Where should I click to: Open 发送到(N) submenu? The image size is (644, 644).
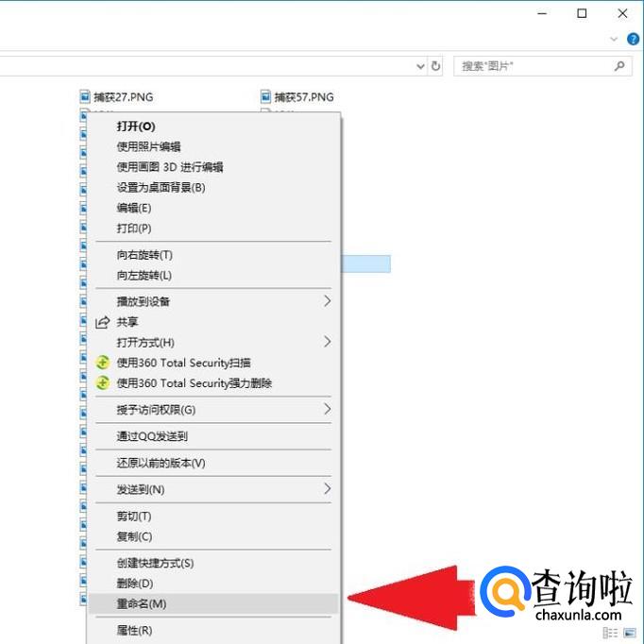[213, 489]
